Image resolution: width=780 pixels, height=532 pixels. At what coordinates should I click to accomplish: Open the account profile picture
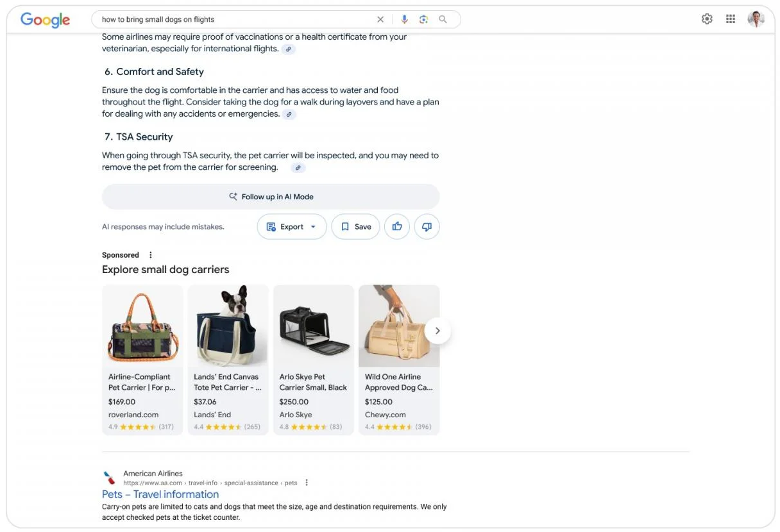756,19
